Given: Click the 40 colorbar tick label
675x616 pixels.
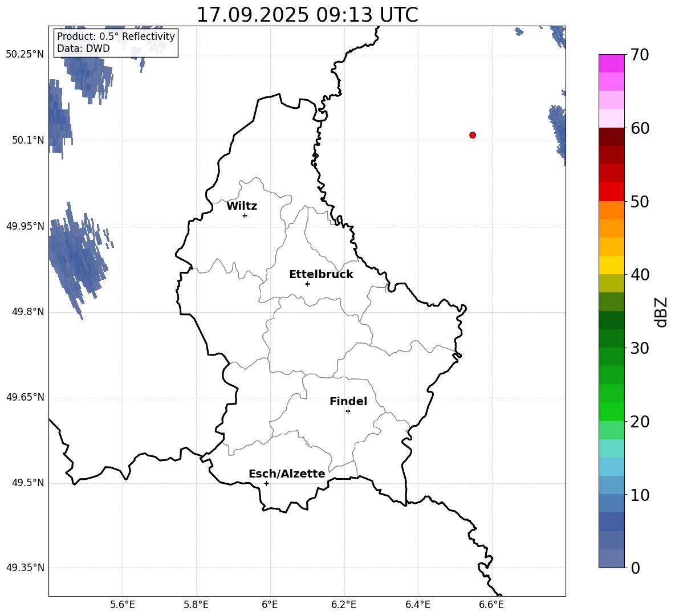Looking at the screenshot, I should pyautogui.click(x=640, y=275).
